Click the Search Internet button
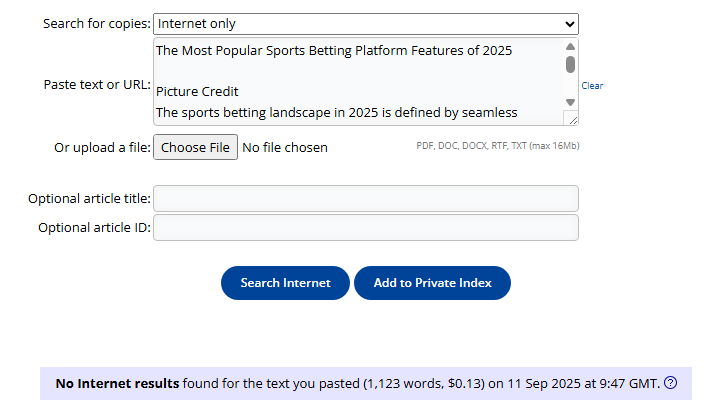720x416 pixels. click(x=285, y=283)
